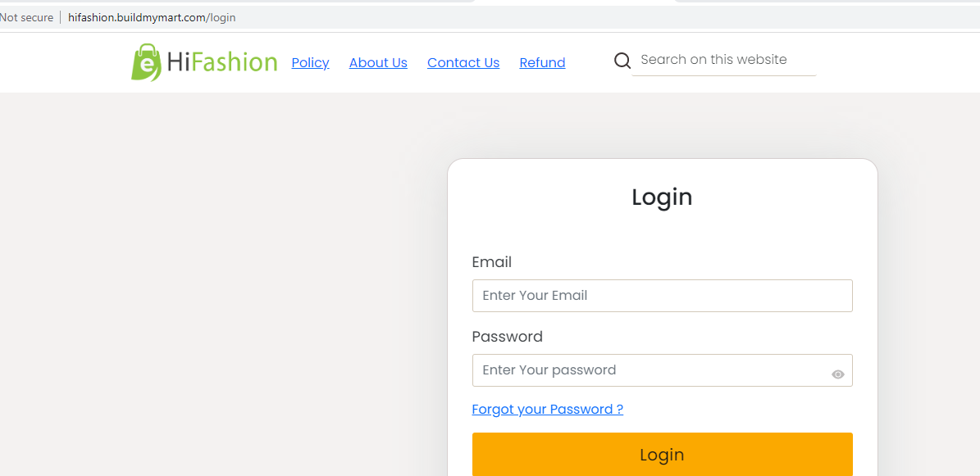This screenshot has width=980, height=476.
Task: Click the green shopping bag logo icon
Action: click(146, 62)
